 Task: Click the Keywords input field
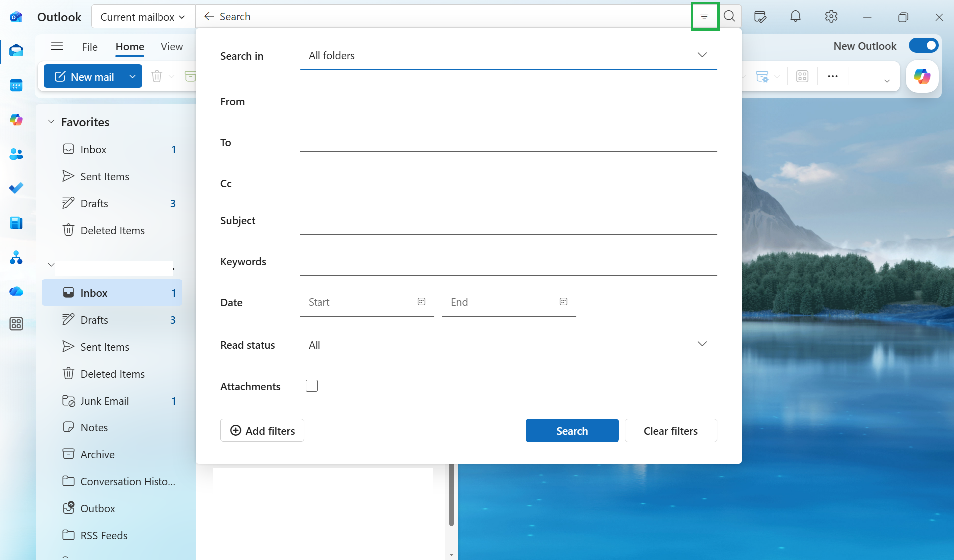click(508, 265)
